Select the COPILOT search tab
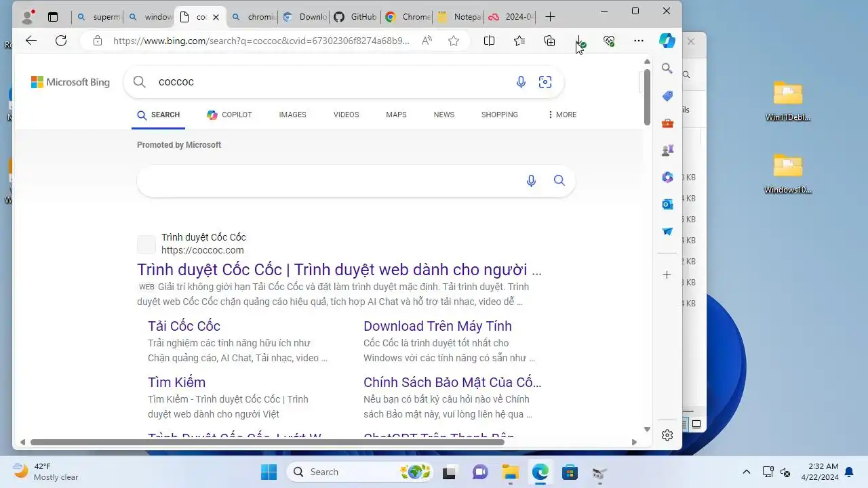The height and width of the screenshot is (488, 868). pos(229,115)
